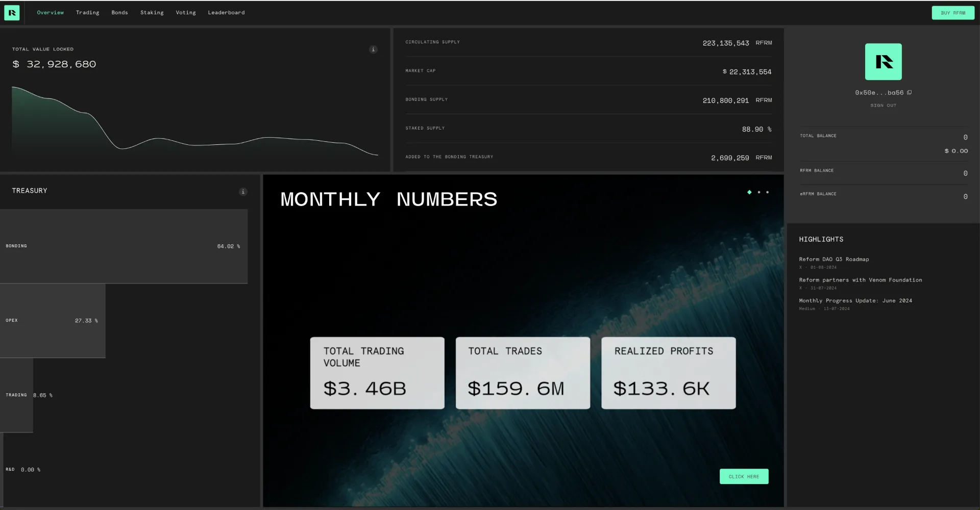The height and width of the screenshot is (510, 980).
Task: Click Market Cap value $ 22,313,554
Action: tap(747, 72)
